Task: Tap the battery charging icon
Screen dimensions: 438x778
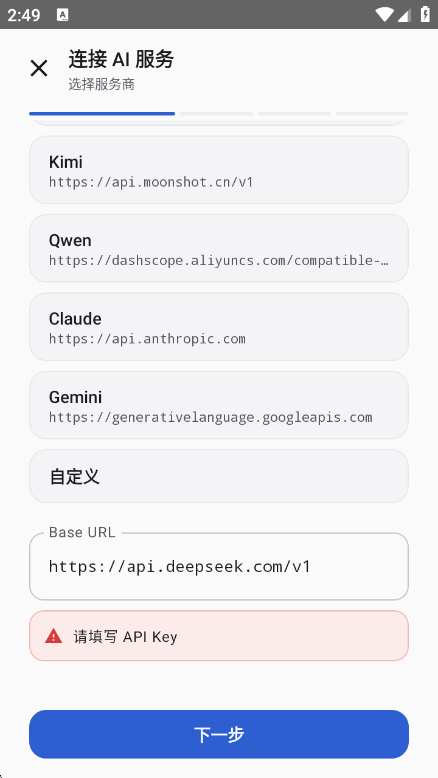Action: point(425,14)
